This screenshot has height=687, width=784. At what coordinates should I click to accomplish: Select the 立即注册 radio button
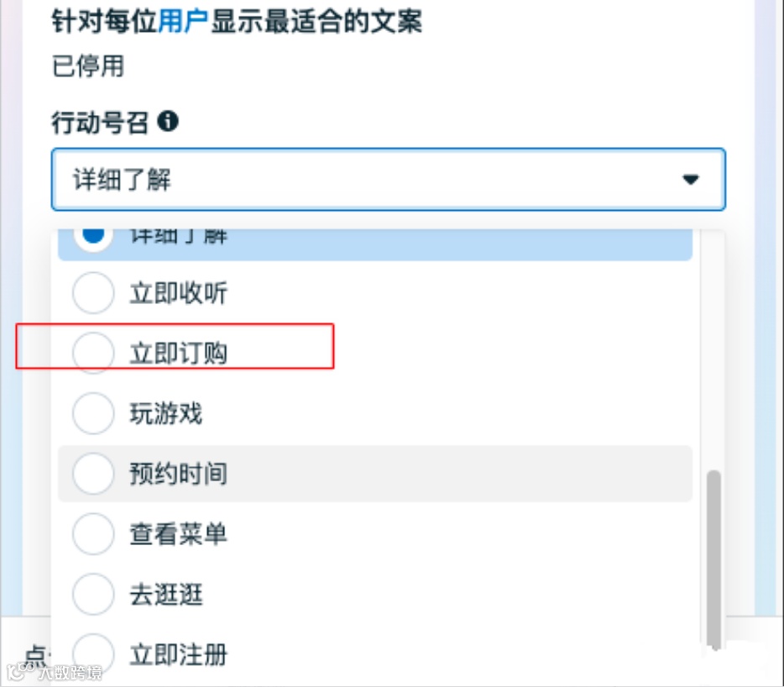(x=93, y=654)
